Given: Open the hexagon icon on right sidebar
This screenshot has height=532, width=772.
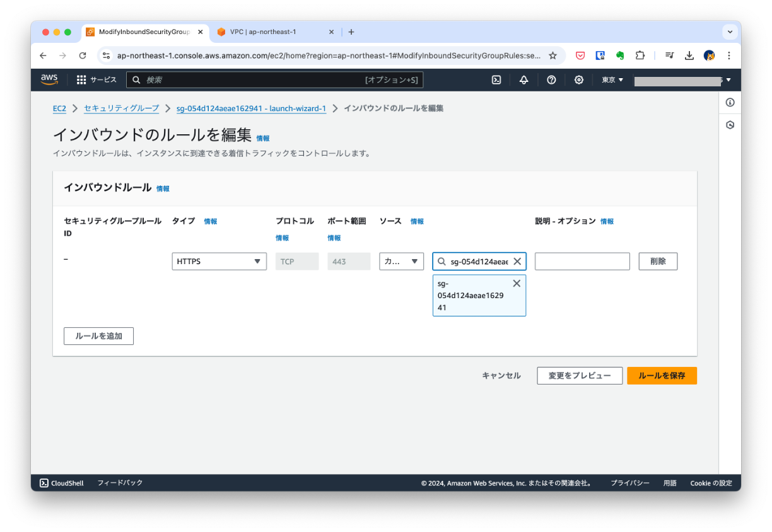Looking at the screenshot, I should click(730, 125).
